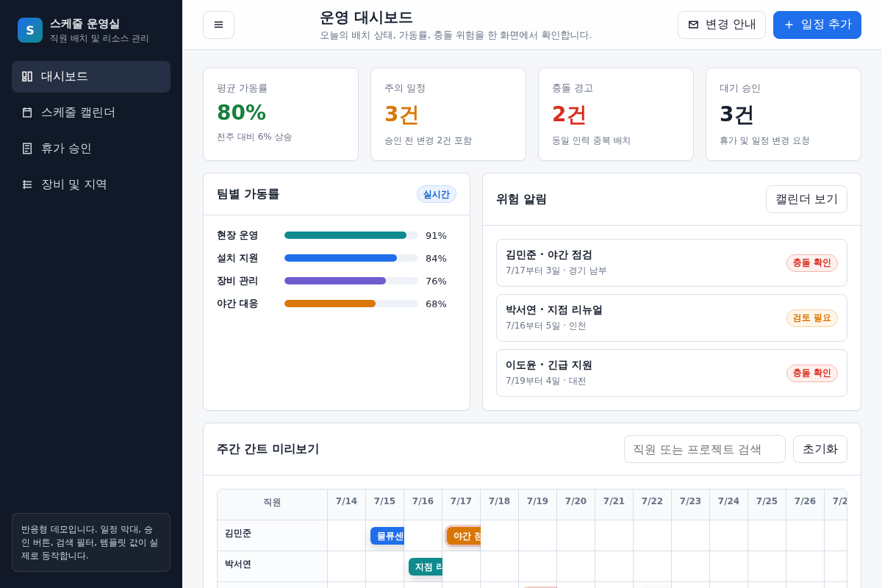Go to 스케줄 캘린더 page
This screenshot has height=588, width=882.
[91, 112]
